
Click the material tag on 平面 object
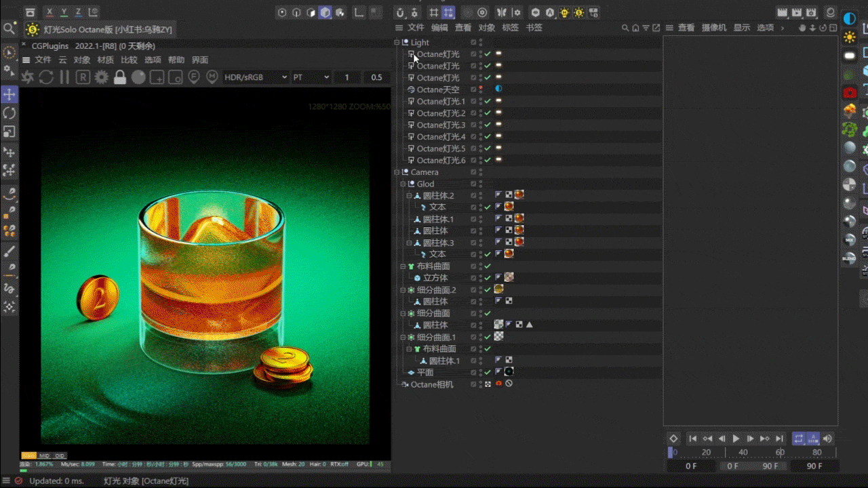(x=509, y=372)
